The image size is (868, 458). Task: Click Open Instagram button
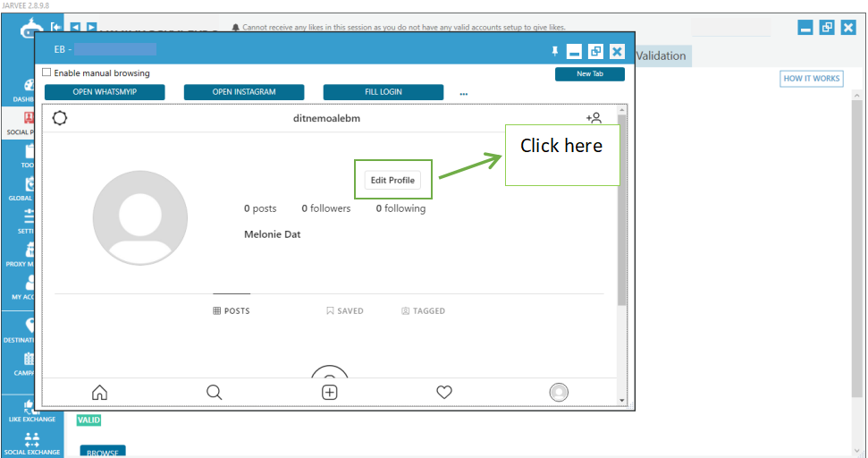[244, 92]
